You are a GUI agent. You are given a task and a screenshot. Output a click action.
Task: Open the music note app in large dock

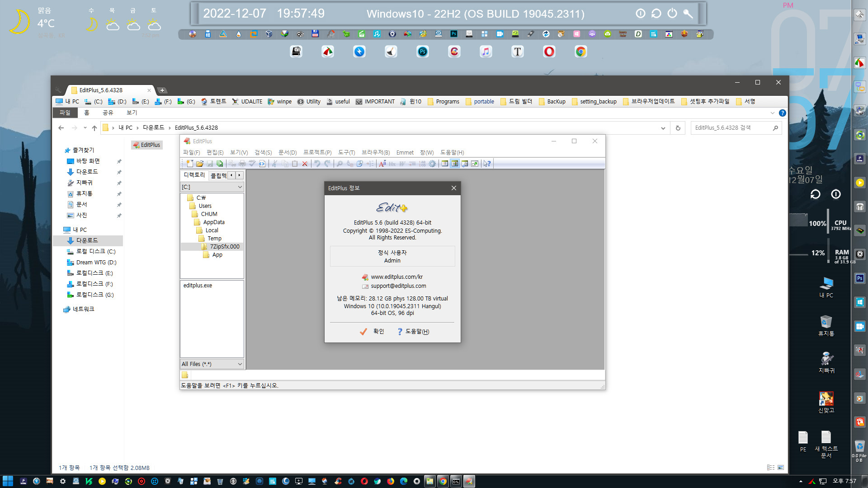pyautogui.click(x=486, y=52)
